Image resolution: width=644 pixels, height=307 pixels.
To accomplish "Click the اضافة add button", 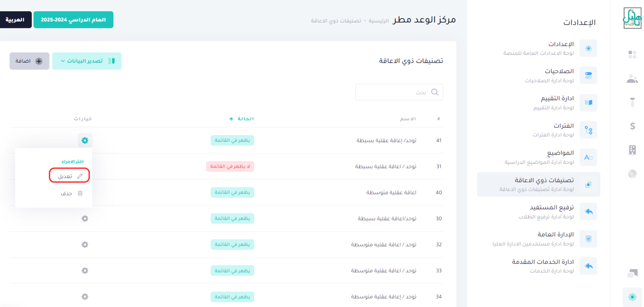I will [30, 61].
